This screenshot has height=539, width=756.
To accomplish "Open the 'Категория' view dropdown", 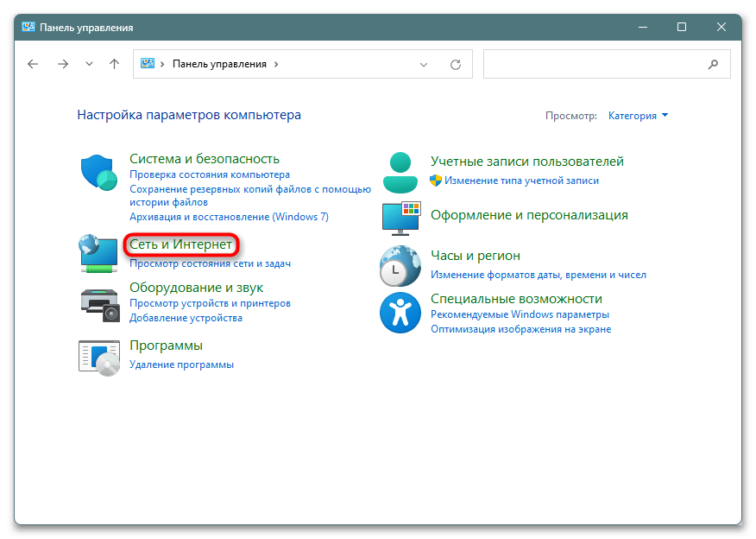I will [638, 116].
